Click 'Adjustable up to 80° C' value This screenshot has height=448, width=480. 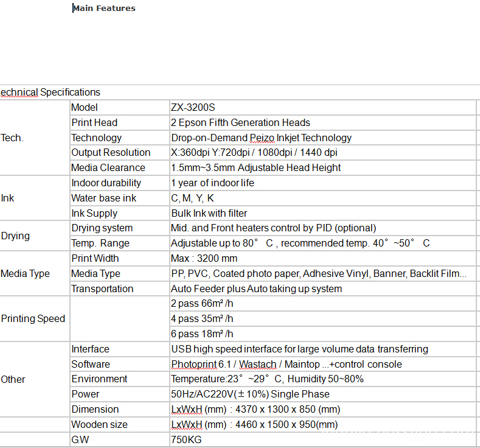(x=222, y=243)
